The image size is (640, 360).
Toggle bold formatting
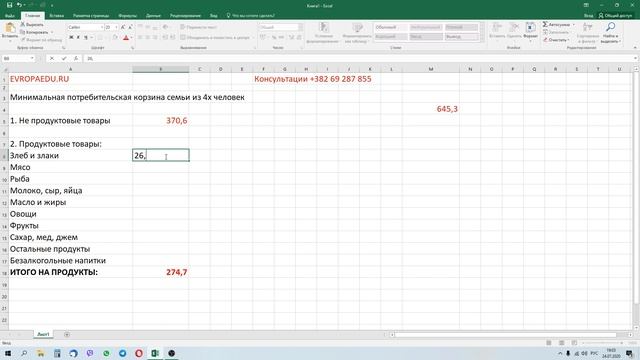[71, 38]
